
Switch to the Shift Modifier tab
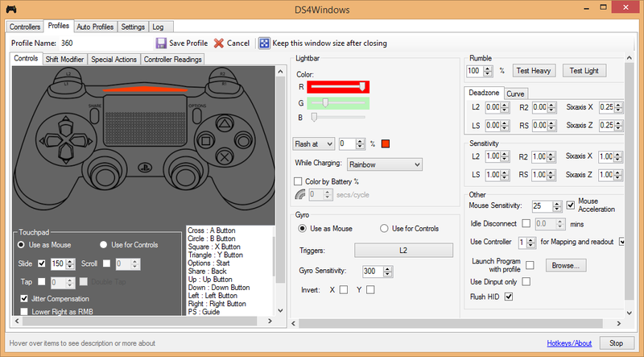(x=64, y=59)
